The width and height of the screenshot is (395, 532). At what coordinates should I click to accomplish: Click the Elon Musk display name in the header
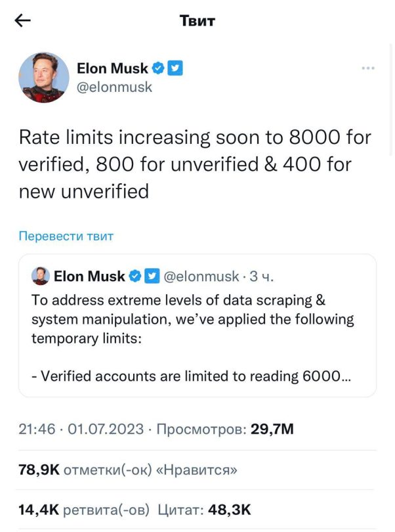coord(112,68)
